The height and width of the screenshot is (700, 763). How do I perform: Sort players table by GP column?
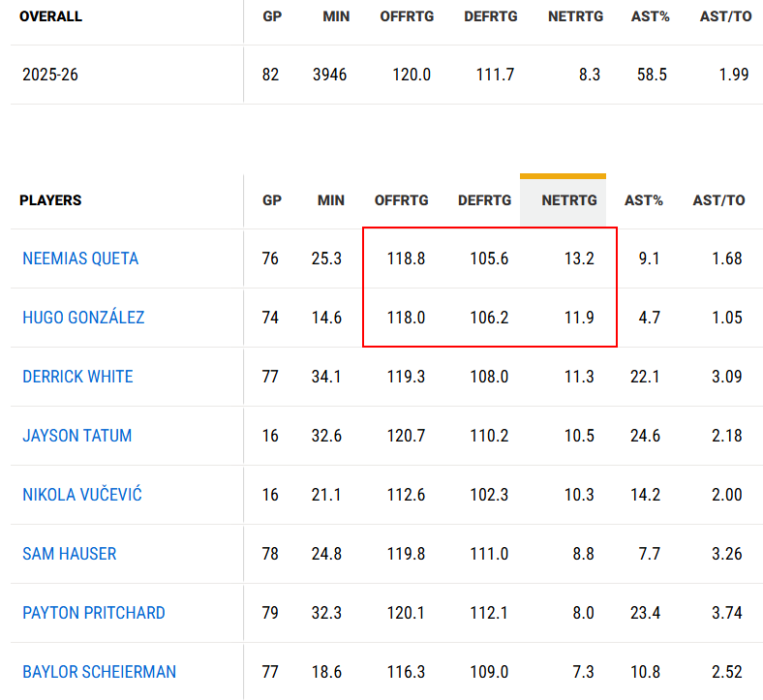271,200
